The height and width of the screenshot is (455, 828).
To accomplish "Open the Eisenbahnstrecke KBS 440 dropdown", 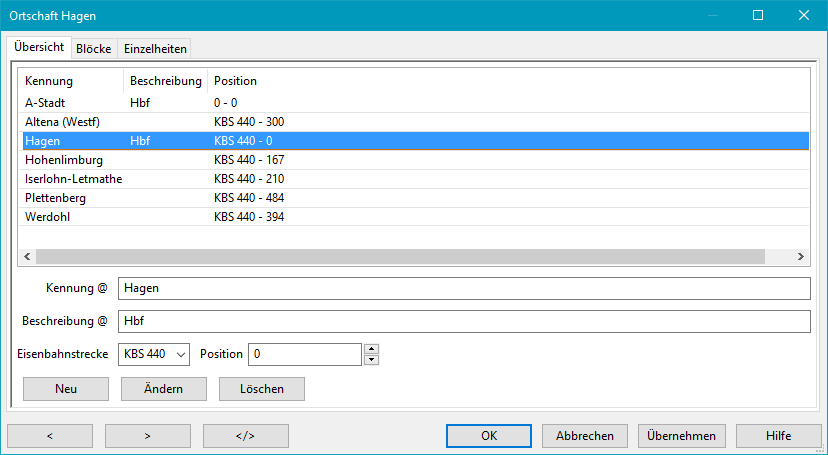I will click(154, 354).
